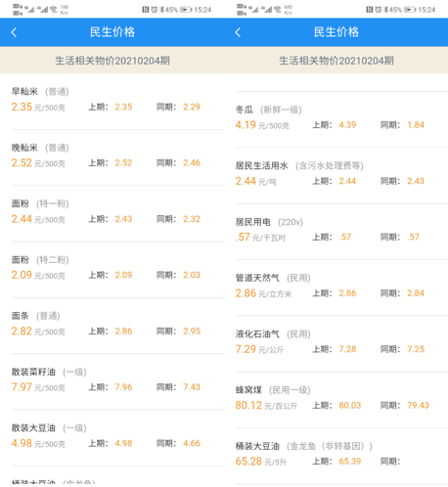Tap 早籼米 同期 value 2.29
This screenshot has width=448, height=487.
tap(192, 107)
